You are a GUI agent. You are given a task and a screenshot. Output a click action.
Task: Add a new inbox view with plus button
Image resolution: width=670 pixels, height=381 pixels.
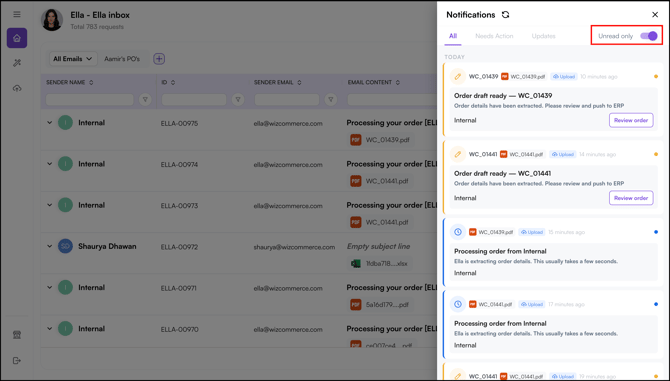(159, 59)
